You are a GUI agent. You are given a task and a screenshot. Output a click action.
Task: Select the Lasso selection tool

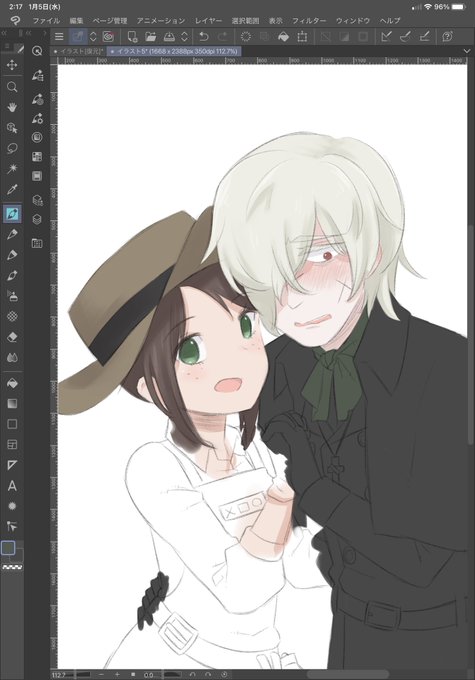(12, 148)
